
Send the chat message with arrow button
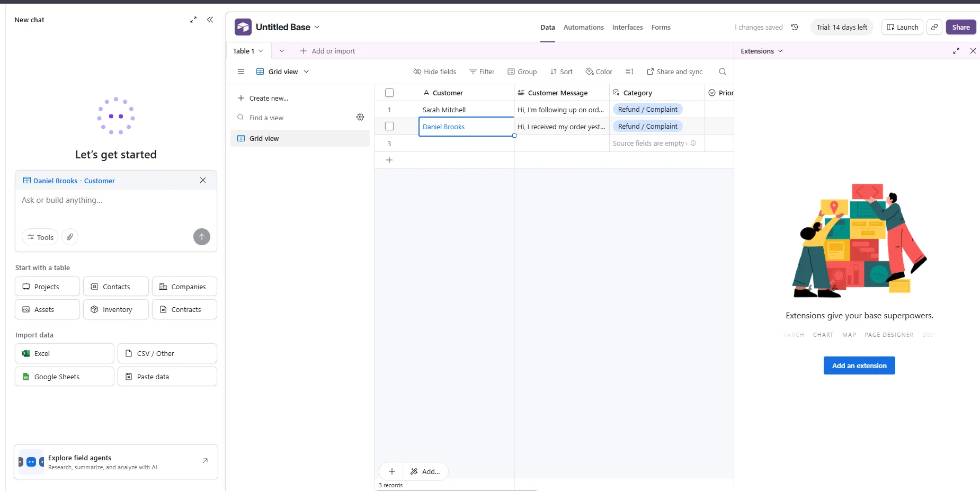coord(202,237)
